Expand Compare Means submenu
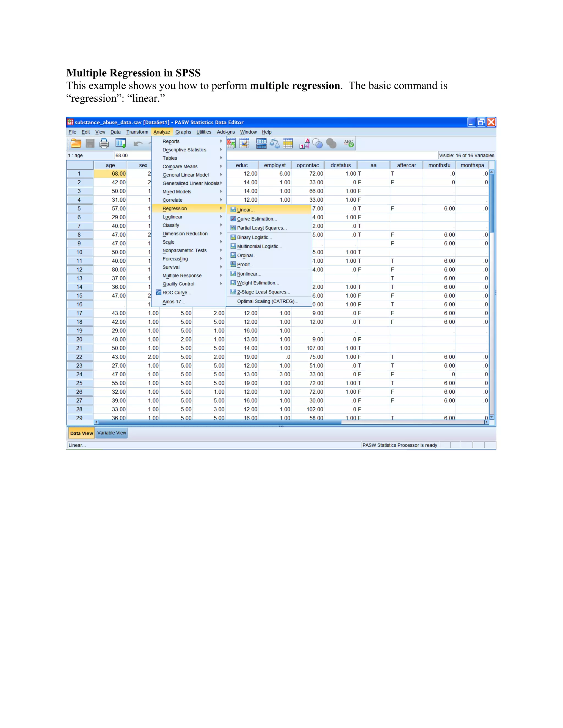The image size is (563, 728). point(189,166)
